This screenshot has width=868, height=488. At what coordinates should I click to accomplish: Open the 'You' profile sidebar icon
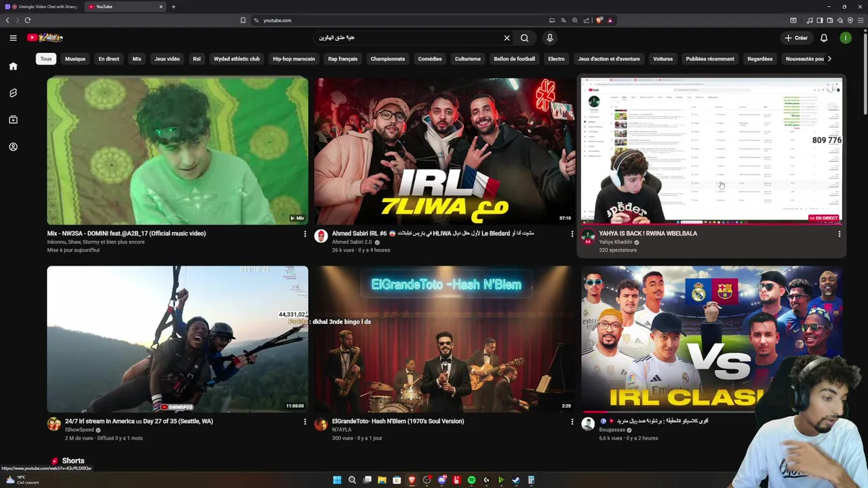pos(13,147)
